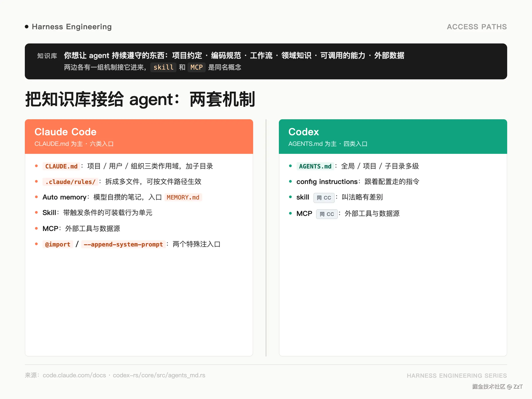
Task: Click "外部工具与数据源" in the Codex card
Action: (x=372, y=213)
